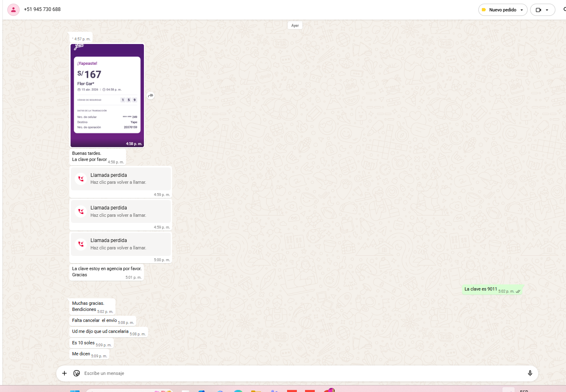Open the Windows Start menu
566x392 pixels.
pos(75,391)
